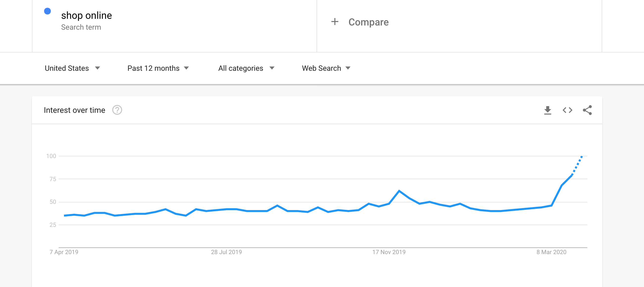Click the Search term label under shop online
644x287 pixels.
(x=81, y=27)
